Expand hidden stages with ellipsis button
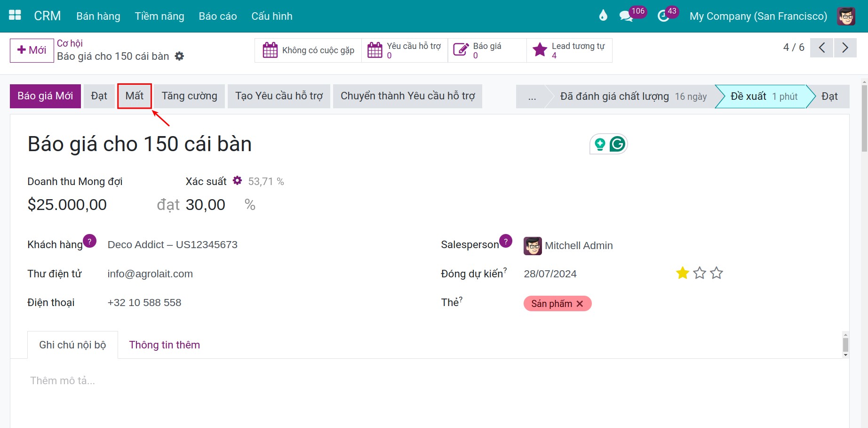 532,97
